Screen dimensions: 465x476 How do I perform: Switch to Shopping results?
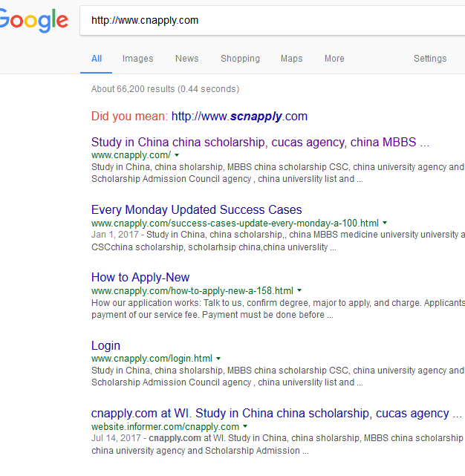(240, 58)
